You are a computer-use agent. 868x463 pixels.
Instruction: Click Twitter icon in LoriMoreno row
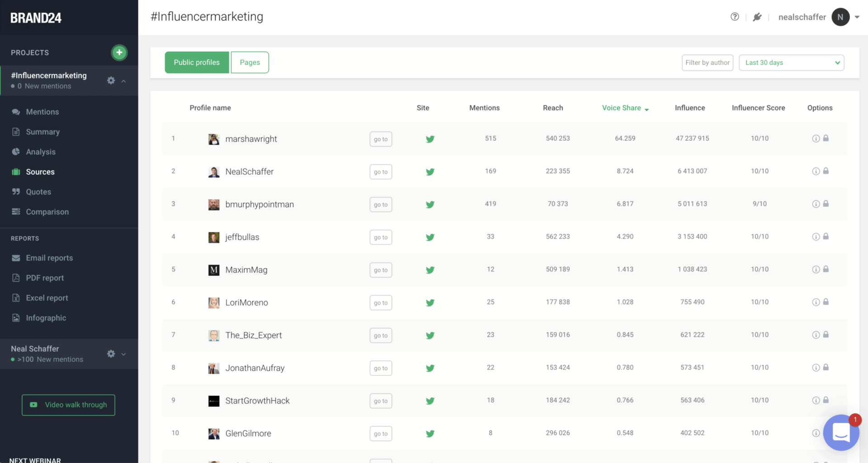coord(430,302)
